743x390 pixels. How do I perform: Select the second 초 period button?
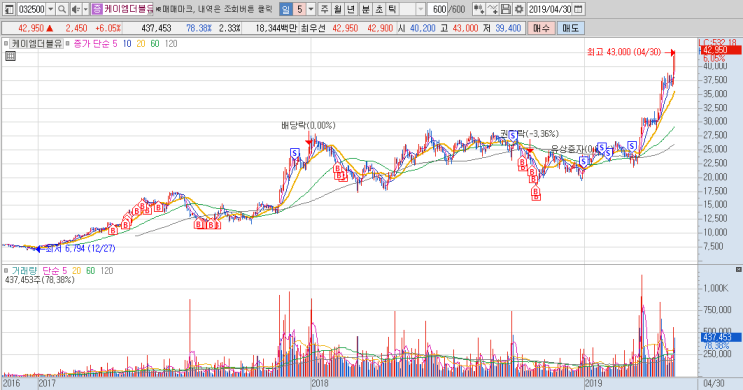(380, 9)
